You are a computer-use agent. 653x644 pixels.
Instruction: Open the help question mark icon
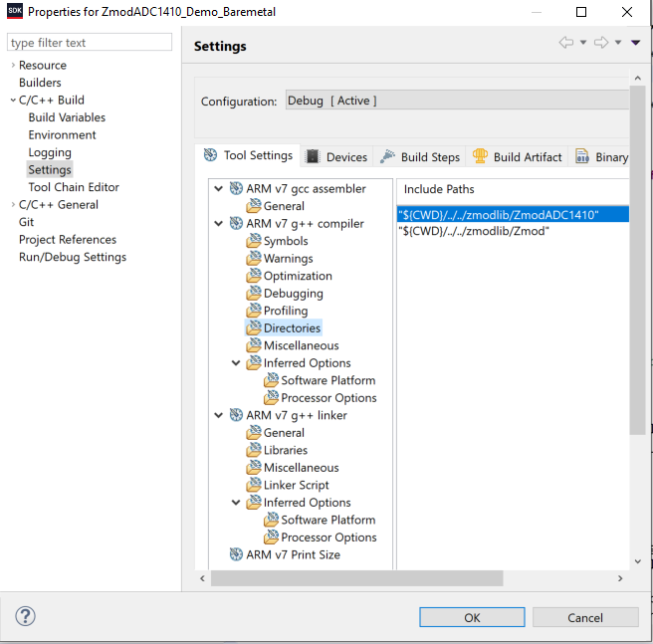pyautogui.click(x=26, y=616)
